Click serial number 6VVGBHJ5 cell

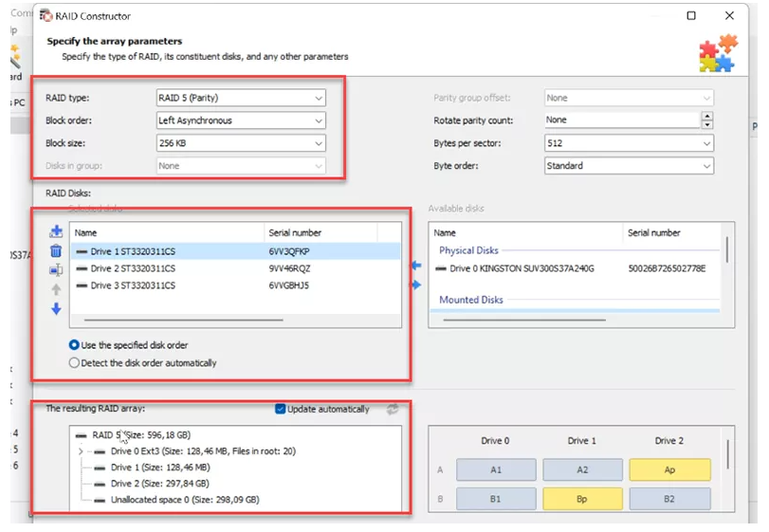(x=289, y=285)
